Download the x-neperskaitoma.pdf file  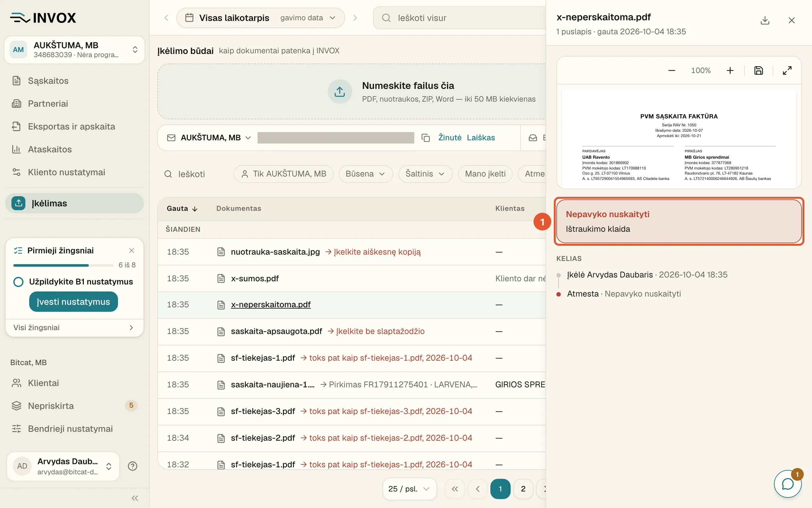[765, 20]
